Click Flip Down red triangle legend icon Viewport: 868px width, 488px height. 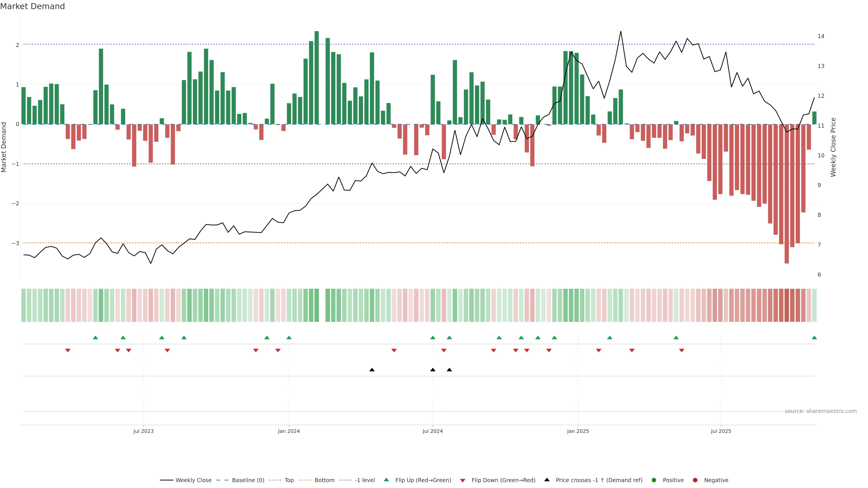pos(463,481)
